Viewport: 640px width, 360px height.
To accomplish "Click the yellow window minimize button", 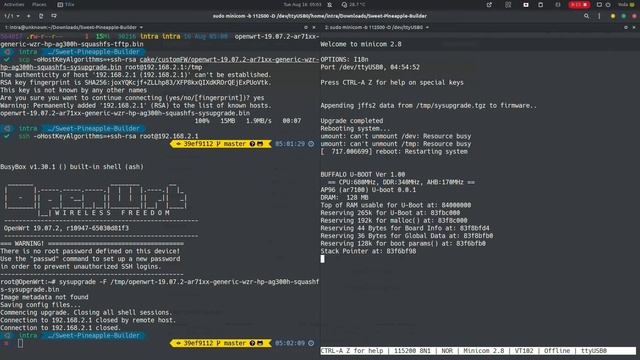I will point(613,16).
